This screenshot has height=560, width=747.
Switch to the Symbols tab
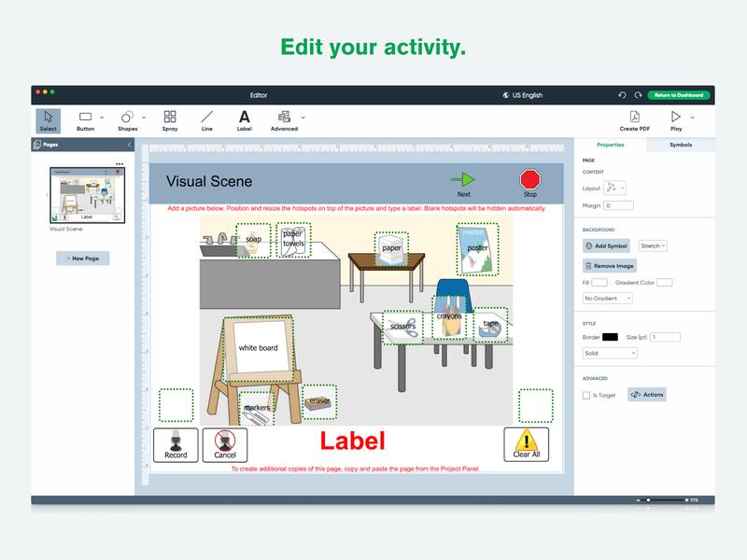click(x=681, y=145)
